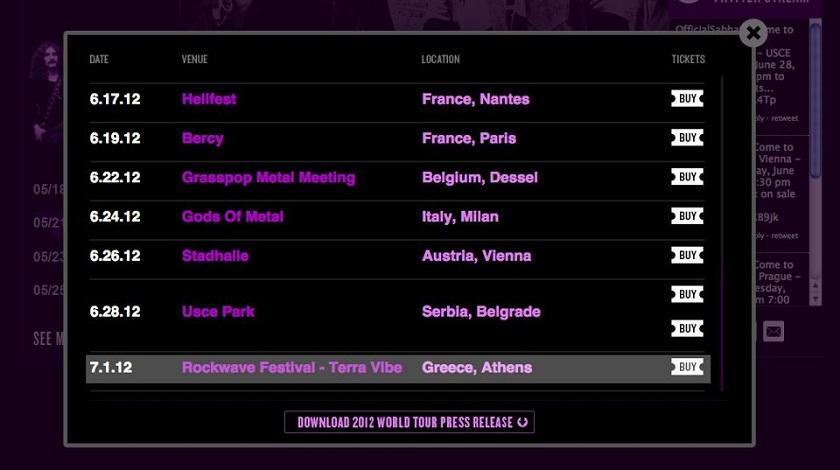This screenshot has height=470, width=840.
Task: Open Rockwave Festival - Terra Vibe link
Action: point(291,367)
